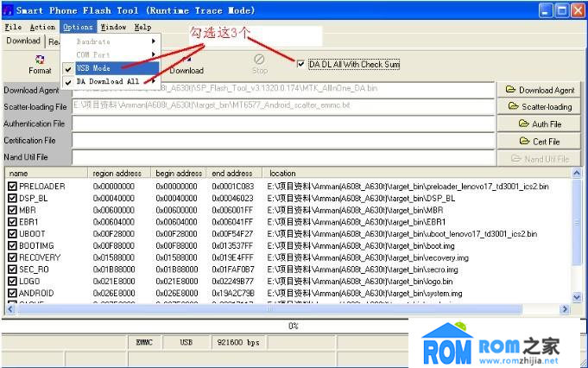Click horizontal scrollbar left arrow
The image size is (588, 368).
10,309
